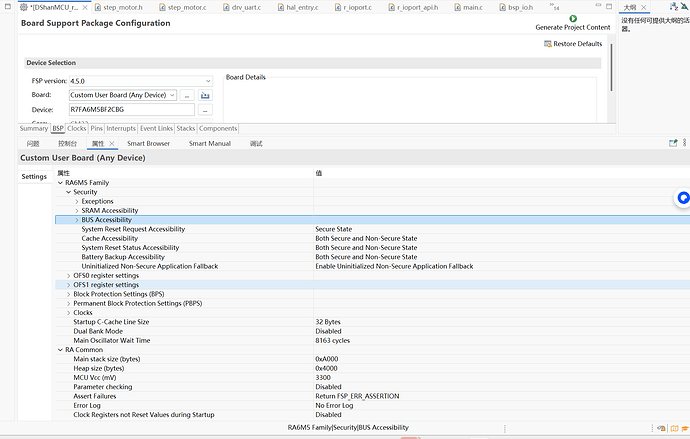The image size is (690, 439).
Task: Click the orange book status bar icon
Action: pyautogui.click(x=674, y=428)
